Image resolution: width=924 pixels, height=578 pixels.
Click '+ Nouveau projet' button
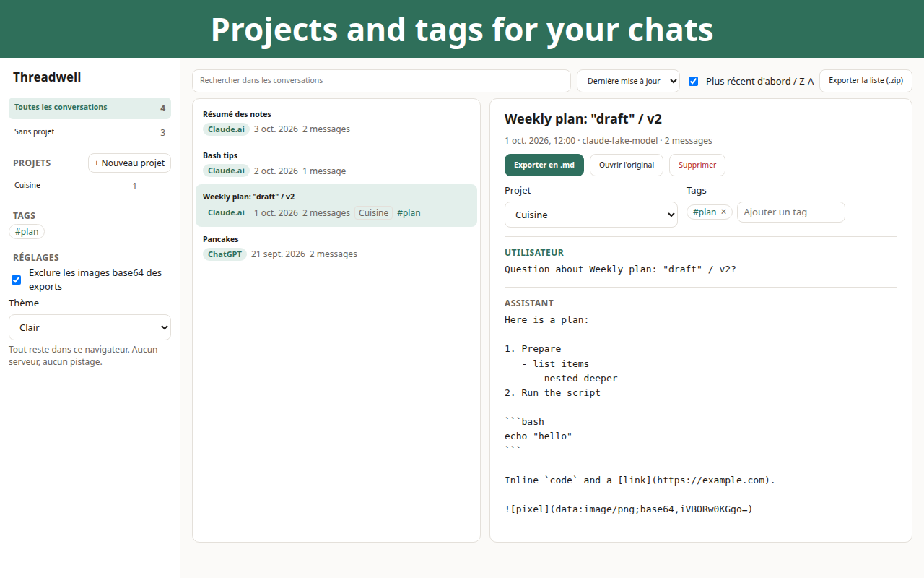[129, 163]
